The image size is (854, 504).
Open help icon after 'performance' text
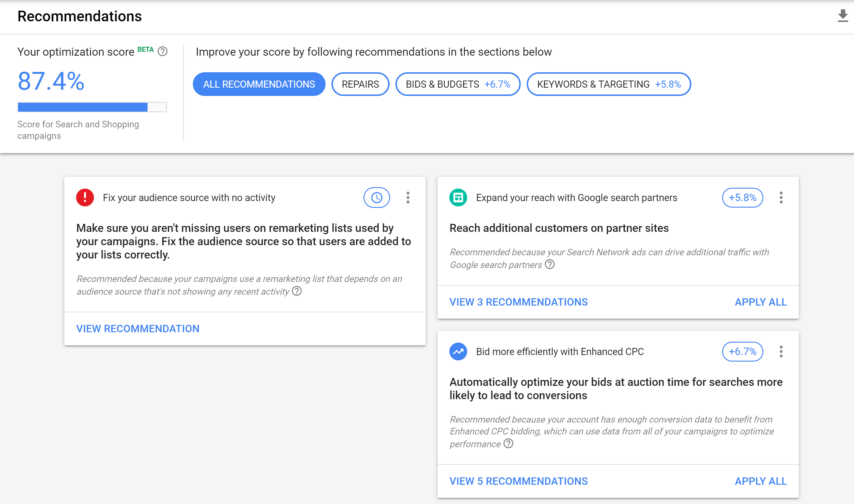[508, 443]
